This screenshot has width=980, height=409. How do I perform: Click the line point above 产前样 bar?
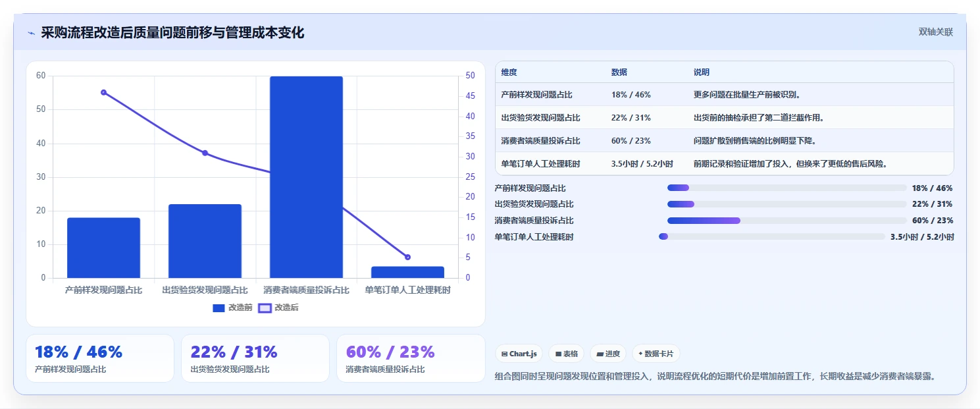pyautogui.click(x=103, y=92)
